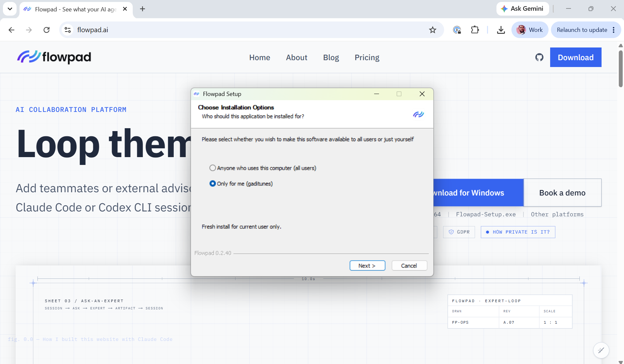The height and width of the screenshot is (364, 624).
Task: Click 'AI COLLABORATION PLATFORM' heading text
Action: pyautogui.click(x=71, y=110)
